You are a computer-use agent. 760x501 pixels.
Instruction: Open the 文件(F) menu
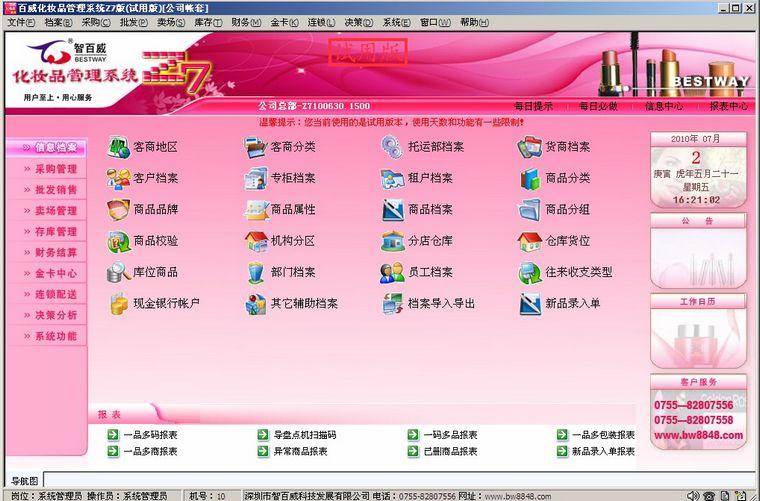pos(21,22)
